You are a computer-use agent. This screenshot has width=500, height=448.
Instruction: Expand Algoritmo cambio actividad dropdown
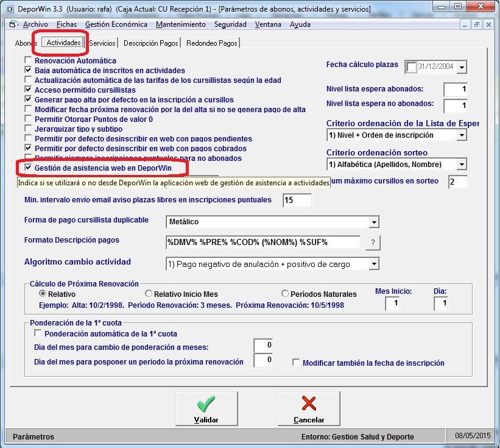[374, 264]
